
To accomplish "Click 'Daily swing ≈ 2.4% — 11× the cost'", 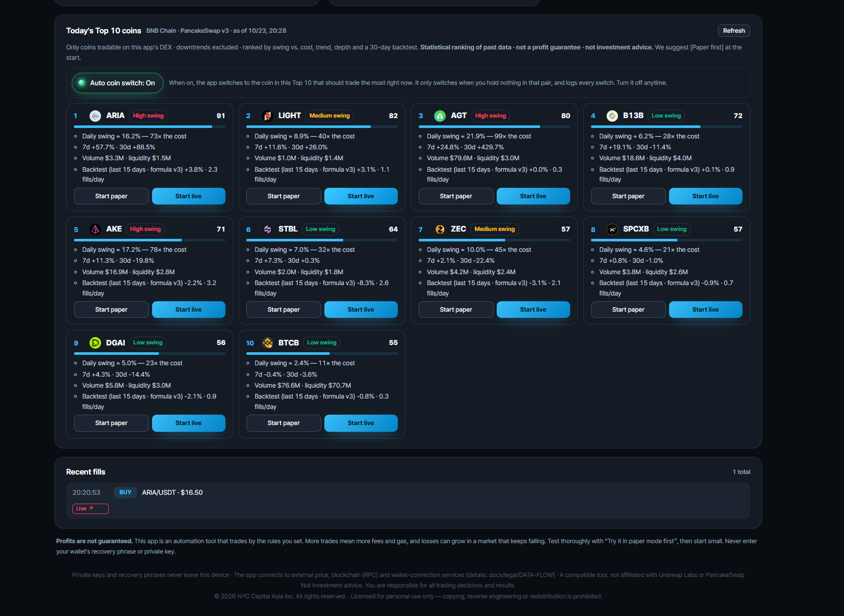I will [x=305, y=363].
